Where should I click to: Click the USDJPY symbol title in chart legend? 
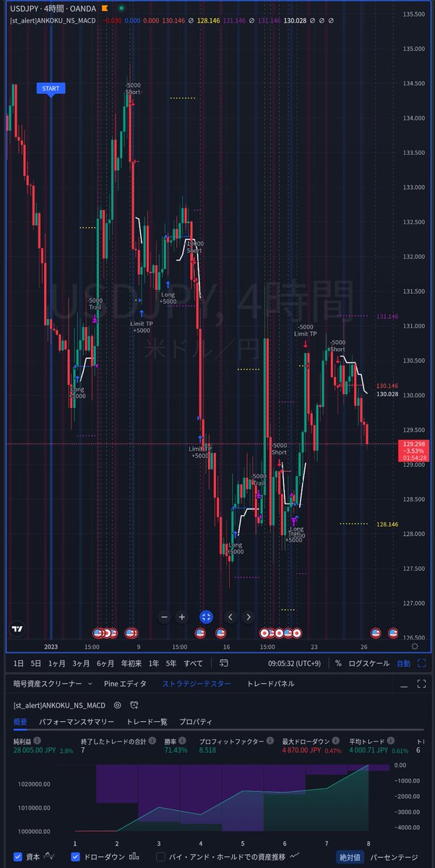point(52,7)
